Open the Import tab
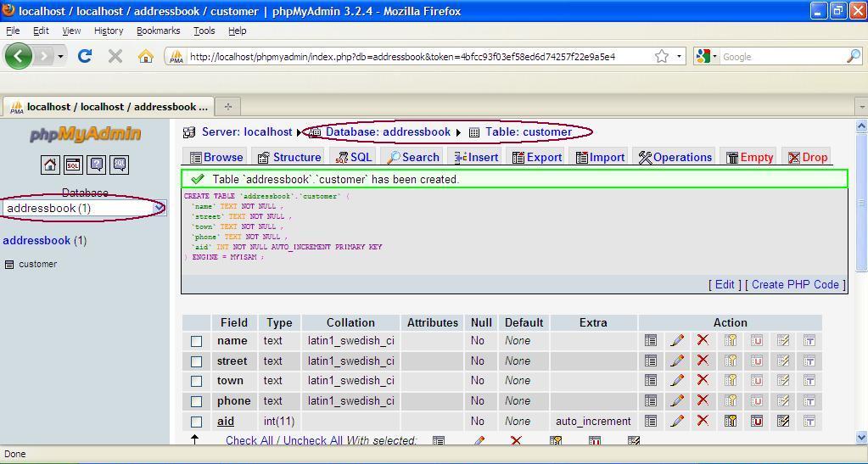This screenshot has width=868, height=464. (600, 157)
